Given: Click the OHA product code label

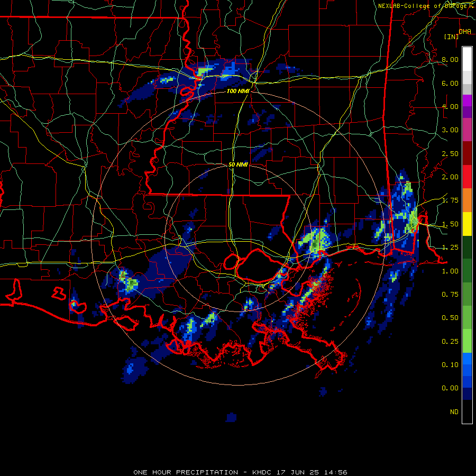Looking at the screenshot, I should [465, 32].
